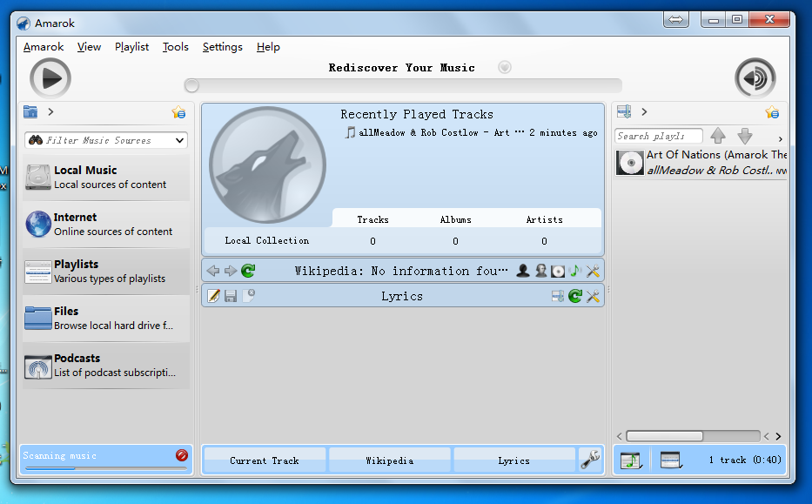
Task: Open the Podcasts category
Action: [x=106, y=366]
